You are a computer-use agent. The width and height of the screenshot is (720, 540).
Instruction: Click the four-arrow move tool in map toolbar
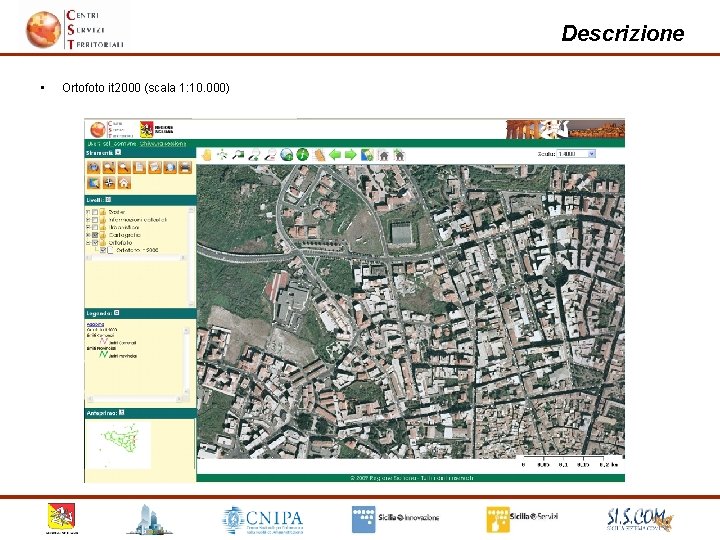click(222, 155)
